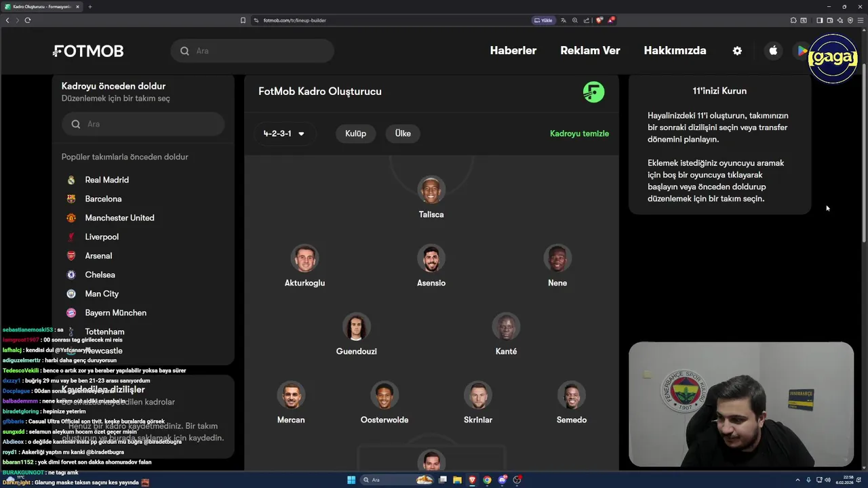Click the FotMob header search field
The width and height of the screenshot is (868, 488).
tap(252, 51)
